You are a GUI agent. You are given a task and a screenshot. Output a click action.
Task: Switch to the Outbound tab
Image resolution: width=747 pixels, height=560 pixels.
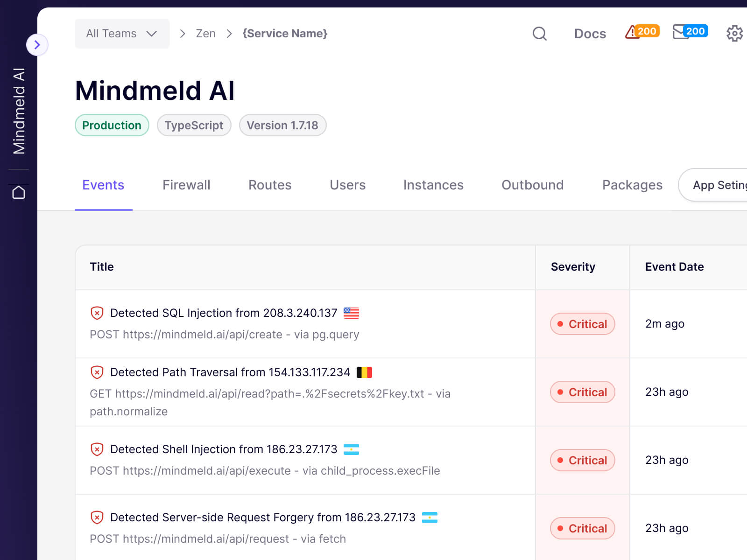click(x=533, y=185)
